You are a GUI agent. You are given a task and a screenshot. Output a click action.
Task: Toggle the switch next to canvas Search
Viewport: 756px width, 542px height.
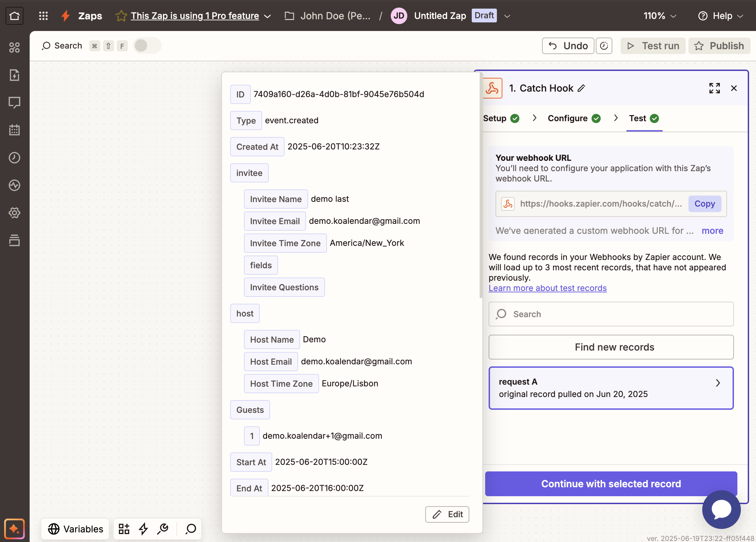click(x=147, y=45)
